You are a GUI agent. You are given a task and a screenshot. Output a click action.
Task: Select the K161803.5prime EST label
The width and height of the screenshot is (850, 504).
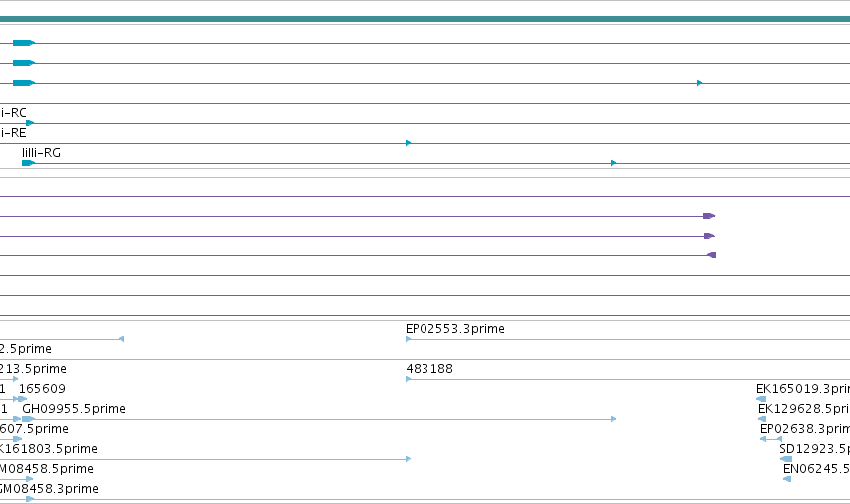point(49,449)
